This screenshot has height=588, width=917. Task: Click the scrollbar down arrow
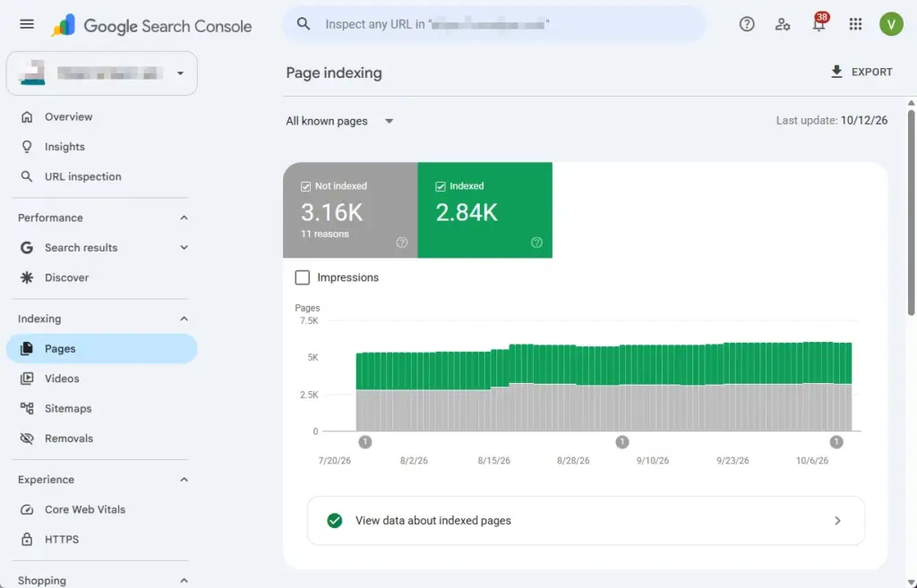tap(911, 582)
